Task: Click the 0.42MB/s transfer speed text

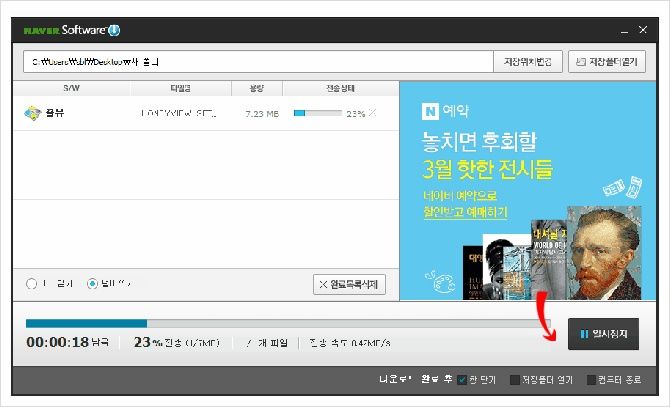Action: (350, 343)
